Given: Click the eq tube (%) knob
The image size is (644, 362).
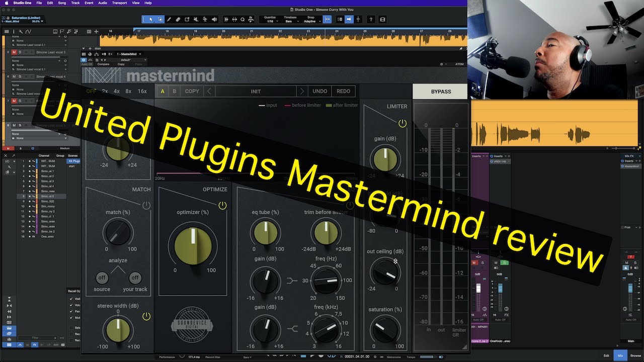Looking at the screenshot, I should pos(266,233).
